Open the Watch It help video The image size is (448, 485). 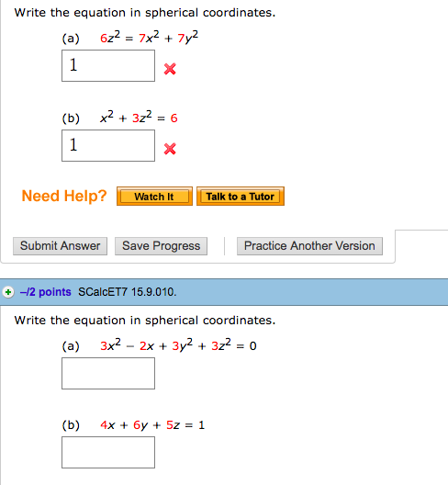[x=154, y=196]
